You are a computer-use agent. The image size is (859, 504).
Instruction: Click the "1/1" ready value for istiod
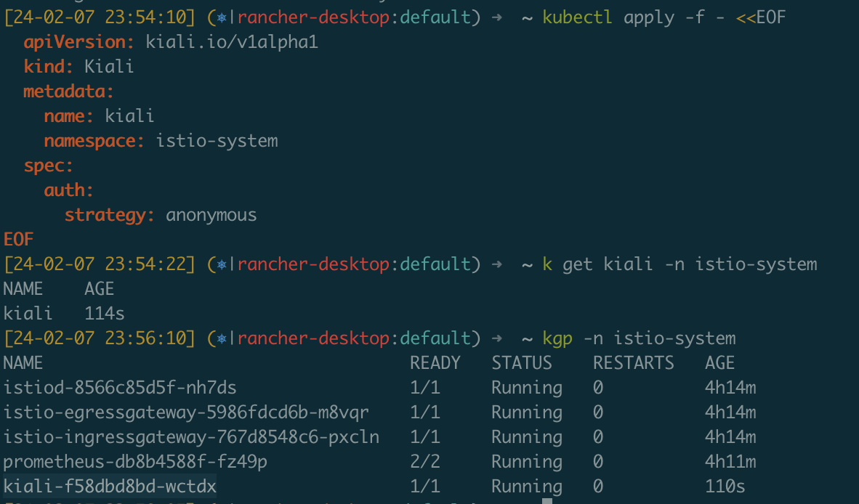point(425,388)
